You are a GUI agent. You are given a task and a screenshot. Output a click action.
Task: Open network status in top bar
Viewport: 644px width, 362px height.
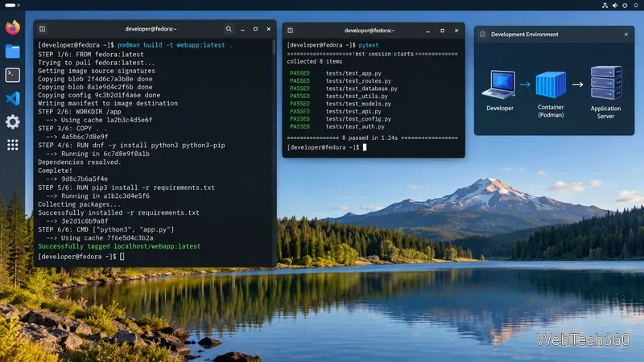tap(605, 6)
